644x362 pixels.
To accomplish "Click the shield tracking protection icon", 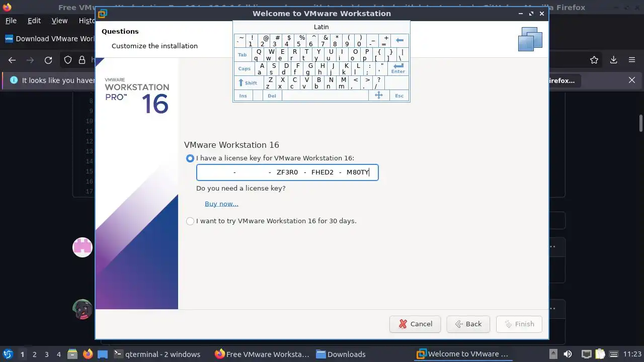I will click(x=68, y=60).
